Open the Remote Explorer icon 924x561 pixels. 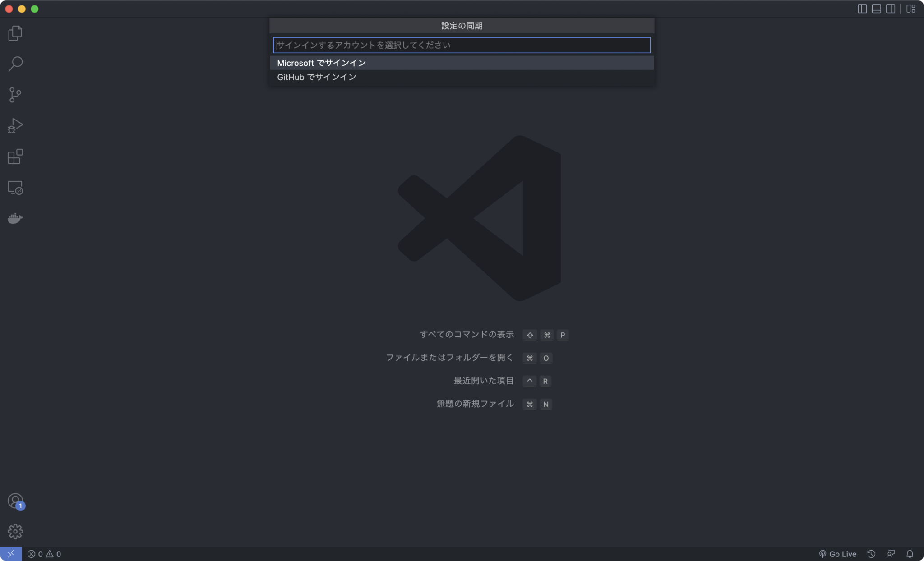15,188
